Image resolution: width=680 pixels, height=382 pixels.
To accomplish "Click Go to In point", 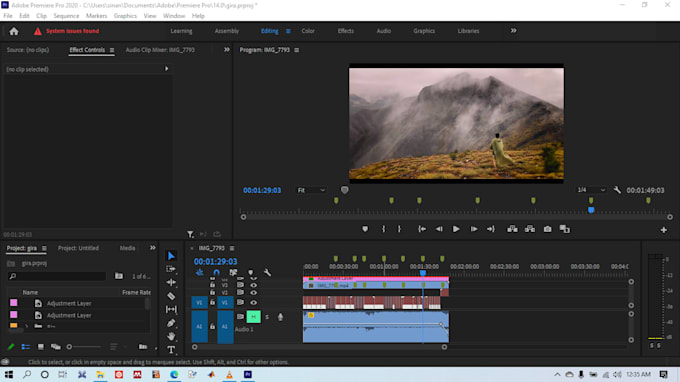I will pos(422,229).
